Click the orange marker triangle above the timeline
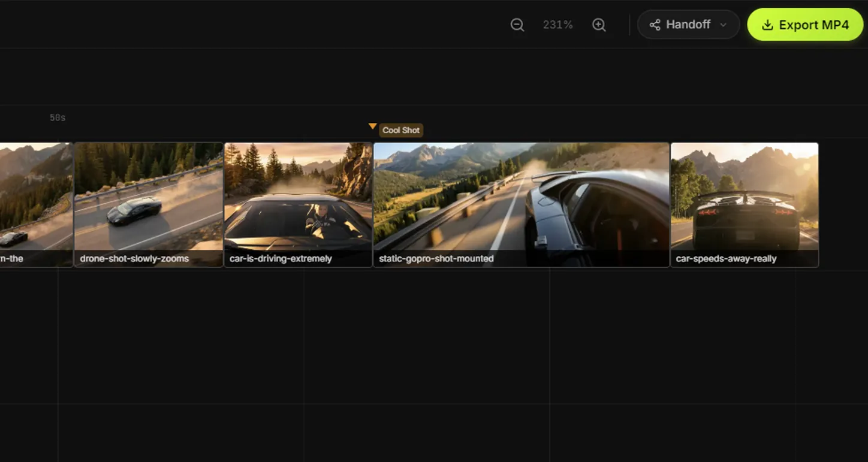 tap(373, 126)
